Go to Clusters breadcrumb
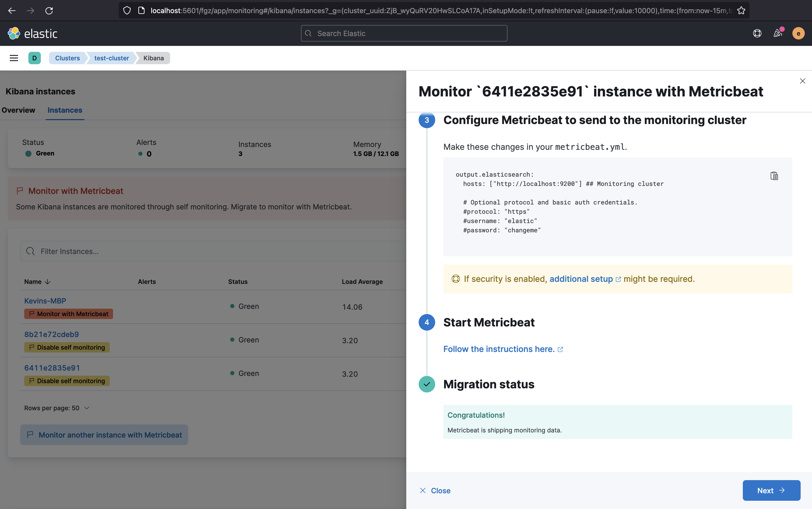The width and height of the screenshot is (812, 509). (67, 58)
